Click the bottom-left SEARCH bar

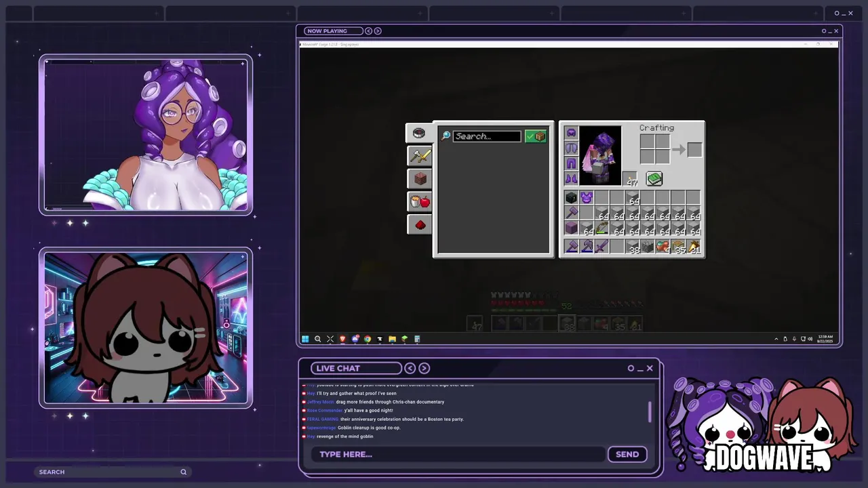112,472
